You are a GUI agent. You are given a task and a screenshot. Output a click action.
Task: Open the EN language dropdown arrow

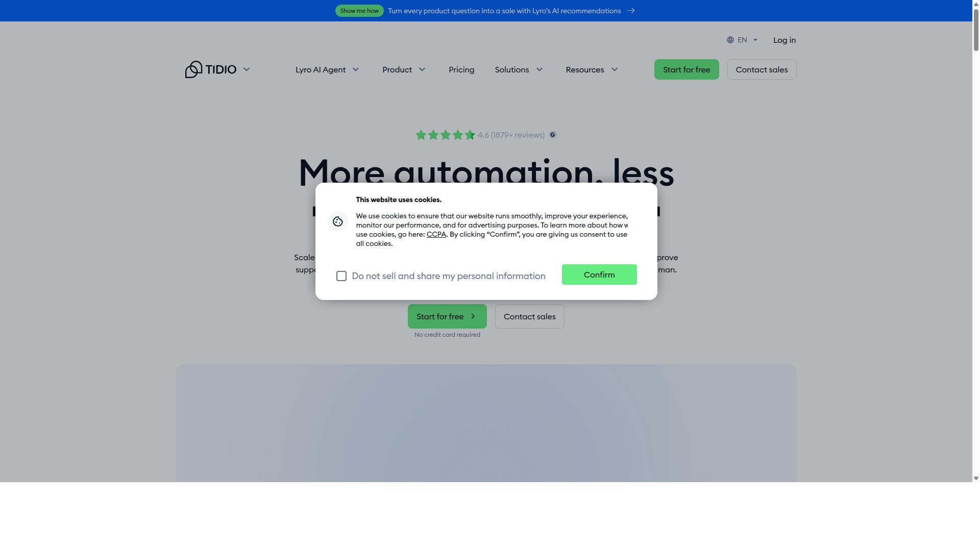pos(755,40)
